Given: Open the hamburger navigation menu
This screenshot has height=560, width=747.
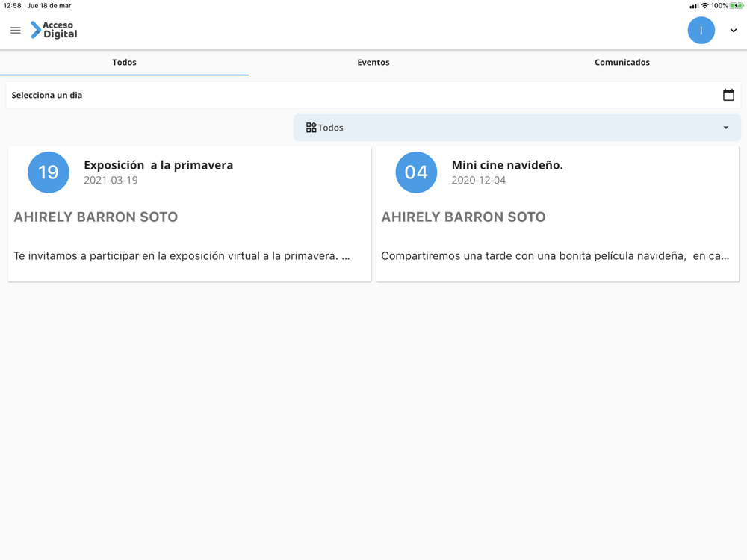Looking at the screenshot, I should (15, 31).
